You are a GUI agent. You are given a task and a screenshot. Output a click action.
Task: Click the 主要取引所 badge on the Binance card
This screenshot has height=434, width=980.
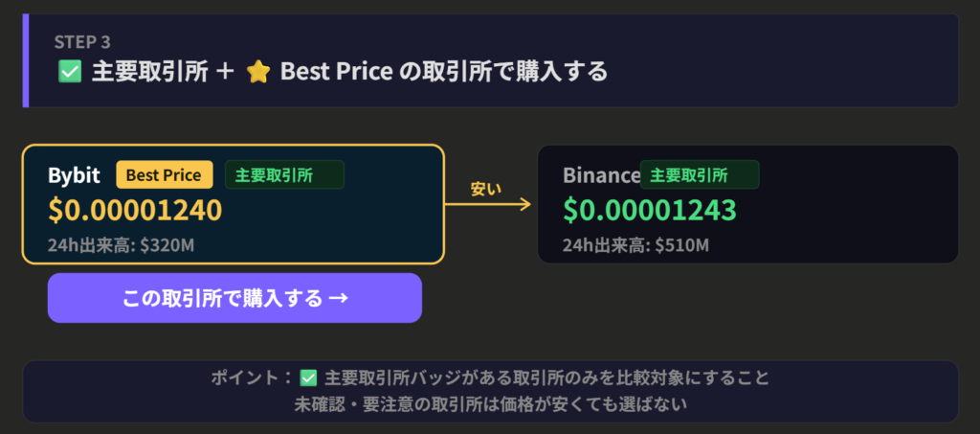(x=700, y=175)
